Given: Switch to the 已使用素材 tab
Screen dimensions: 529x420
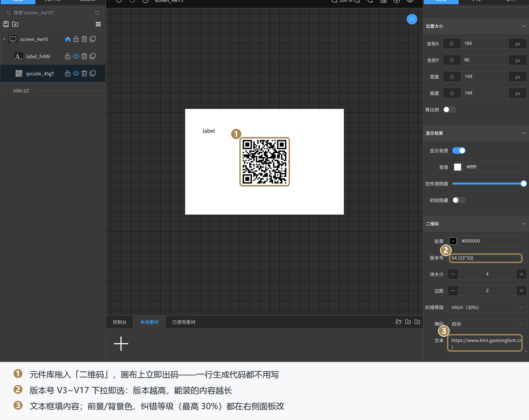Looking at the screenshot, I should [184, 322].
